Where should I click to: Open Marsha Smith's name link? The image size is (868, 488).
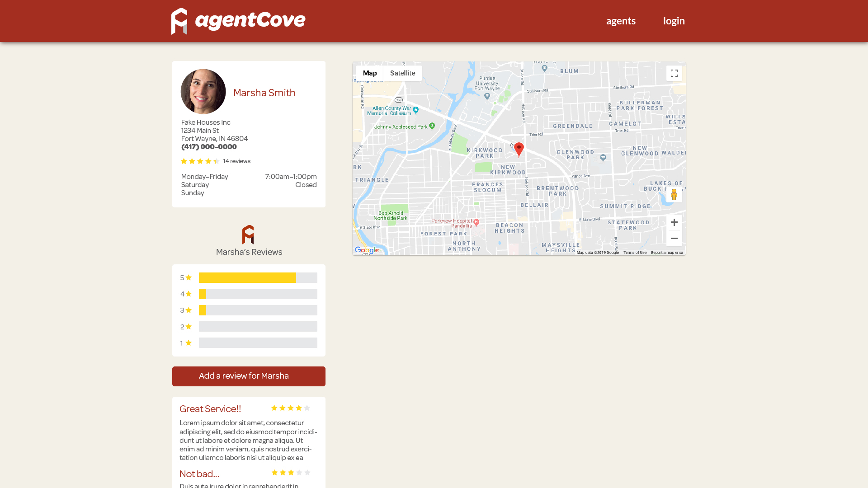coord(264,93)
